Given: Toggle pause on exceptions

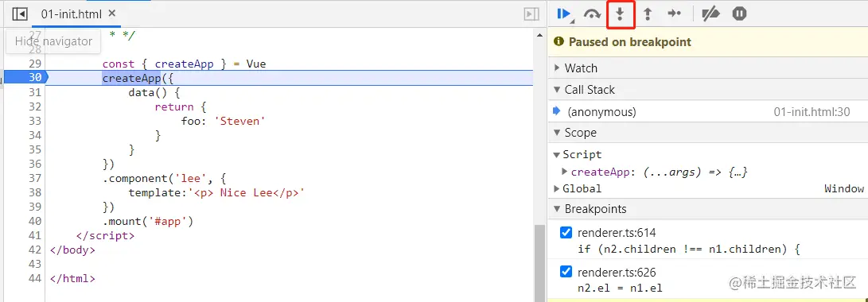Looking at the screenshot, I should [740, 14].
